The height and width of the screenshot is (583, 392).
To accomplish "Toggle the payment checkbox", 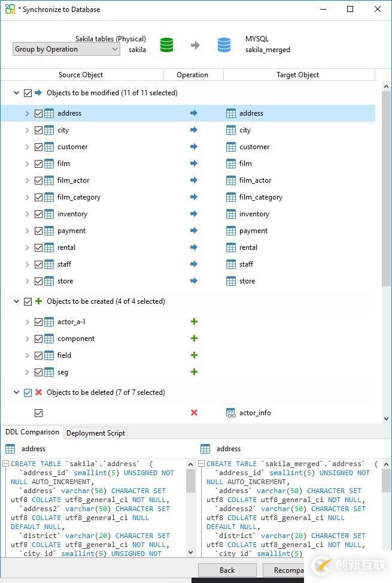I will tap(39, 231).
